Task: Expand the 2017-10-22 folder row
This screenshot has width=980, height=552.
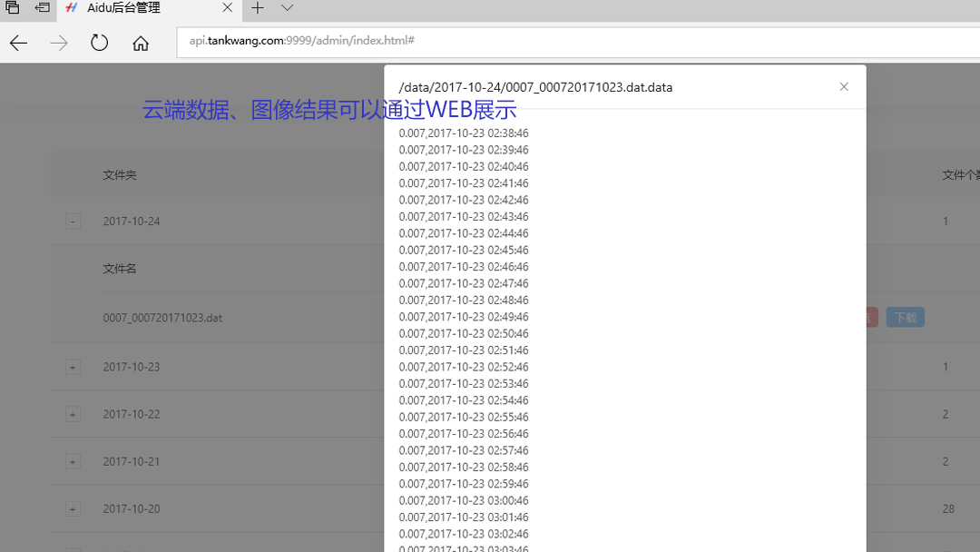Action: pyautogui.click(x=73, y=414)
